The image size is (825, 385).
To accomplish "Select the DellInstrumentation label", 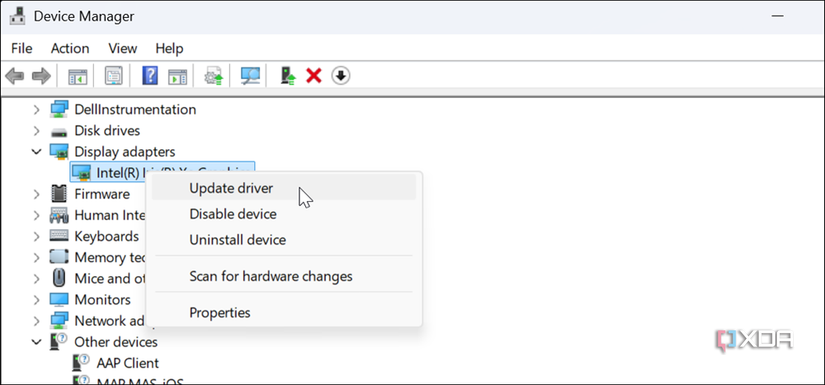I will [135, 109].
